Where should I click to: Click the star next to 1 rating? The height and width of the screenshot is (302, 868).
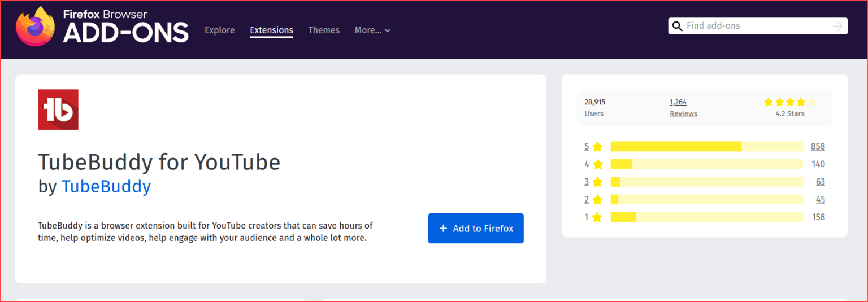click(598, 217)
